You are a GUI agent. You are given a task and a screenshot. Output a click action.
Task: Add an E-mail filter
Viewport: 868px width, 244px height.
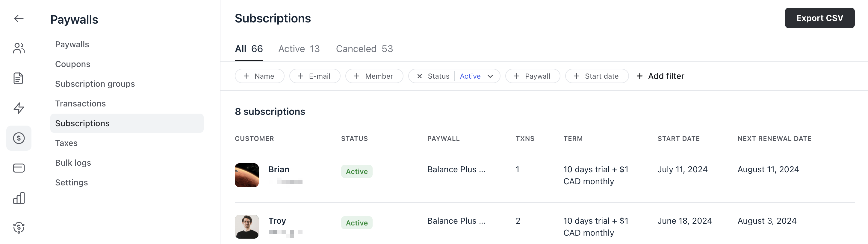pos(315,76)
